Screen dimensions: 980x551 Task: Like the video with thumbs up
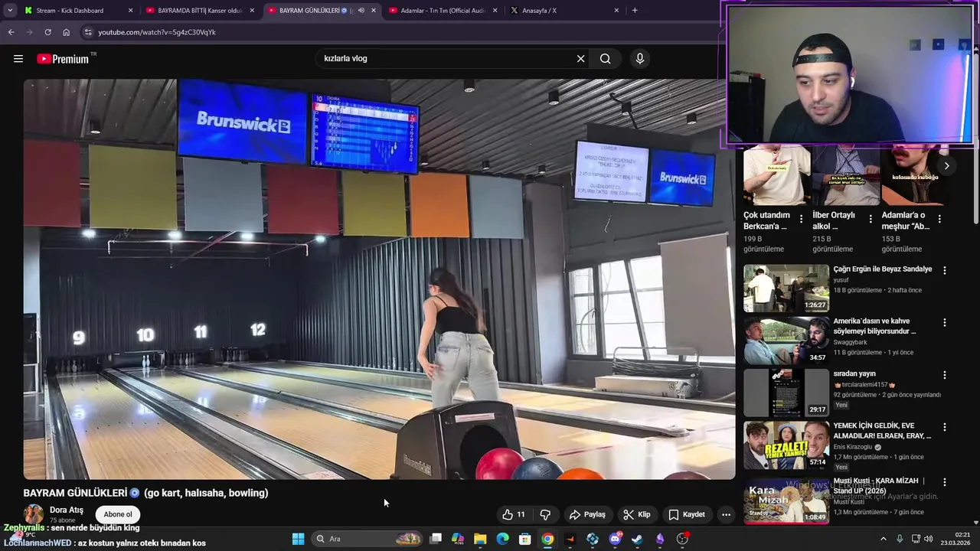tap(514, 514)
